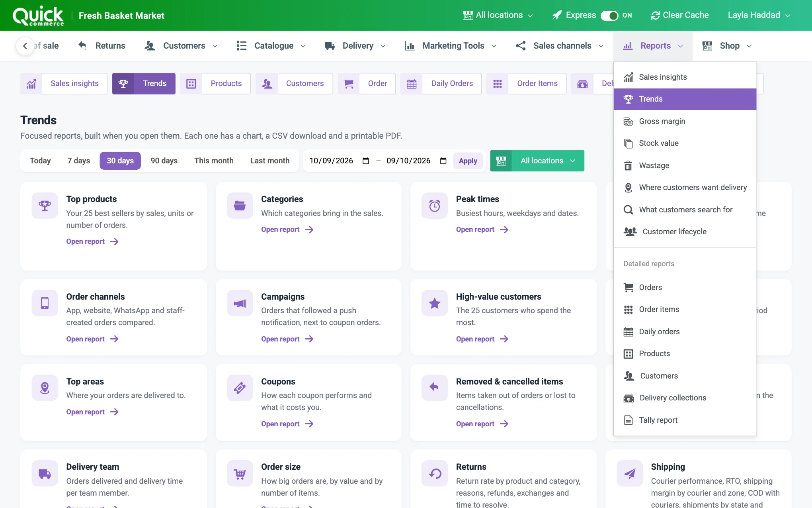Click the Delivery team truck icon
The height and width of the screenshot is (508, 812).
pos(45,473)
